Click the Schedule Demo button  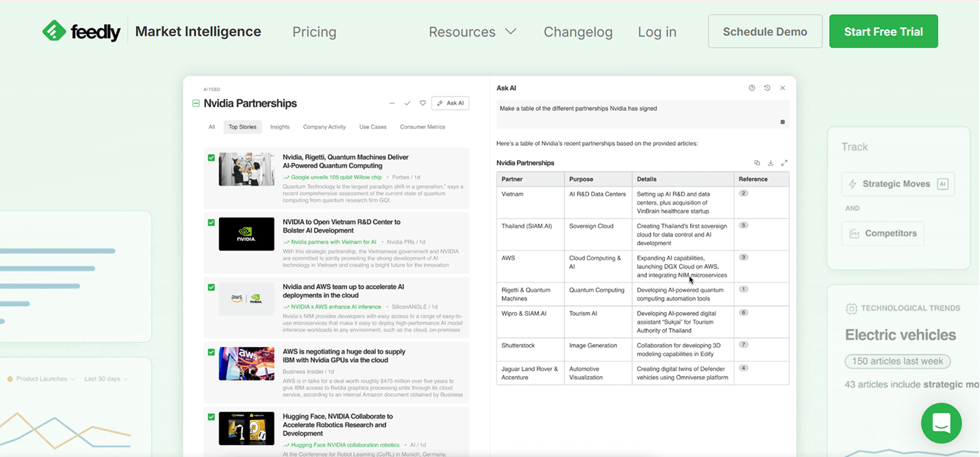765,31
